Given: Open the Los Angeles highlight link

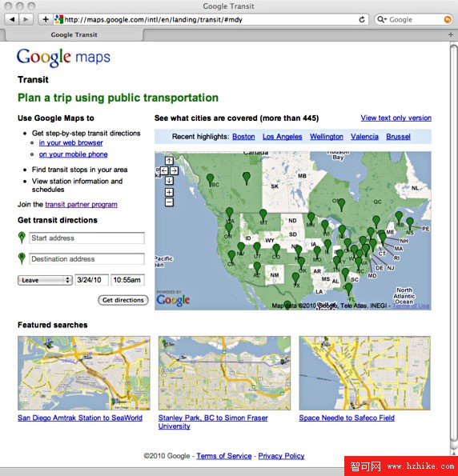Looking at the screenshot, I should [x=283, y=137].
